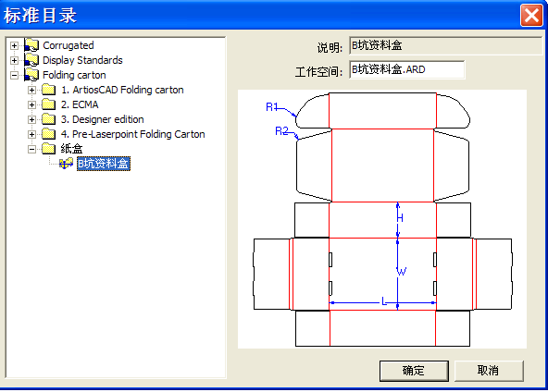Expand the Corrugated tree node

coord(14,45)
